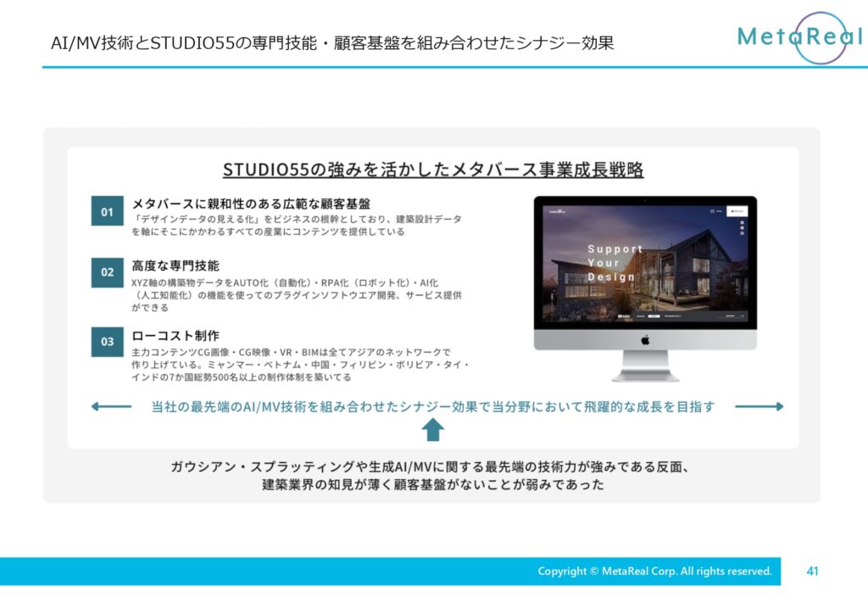Click the line starting ガウシアン・スプラッティング
Image resolution: width=868 pixels, height=614 pixels.
point(430,466)
